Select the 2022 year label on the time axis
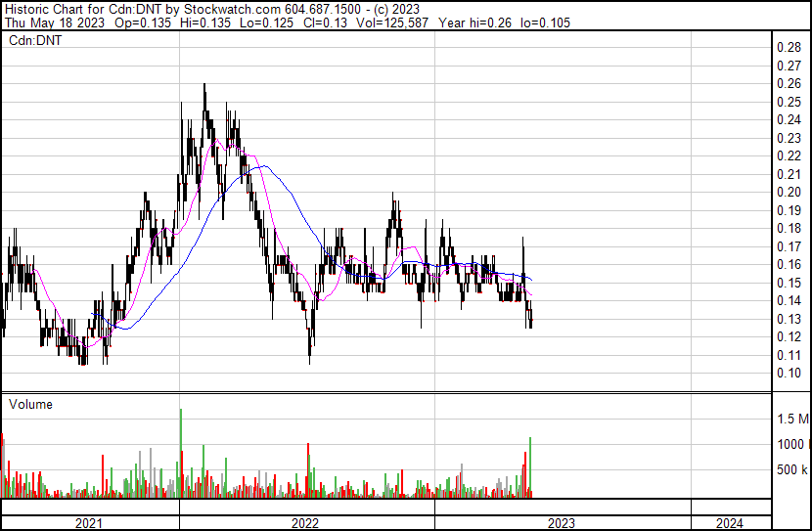The width and height of the screenshot is (812, 531). tap(305, 523)
